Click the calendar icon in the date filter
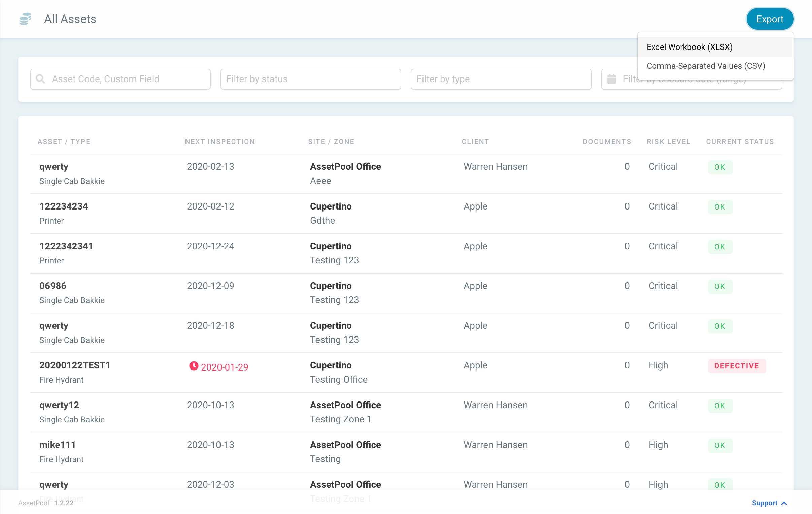812x514 pixels. click(612, 79)
